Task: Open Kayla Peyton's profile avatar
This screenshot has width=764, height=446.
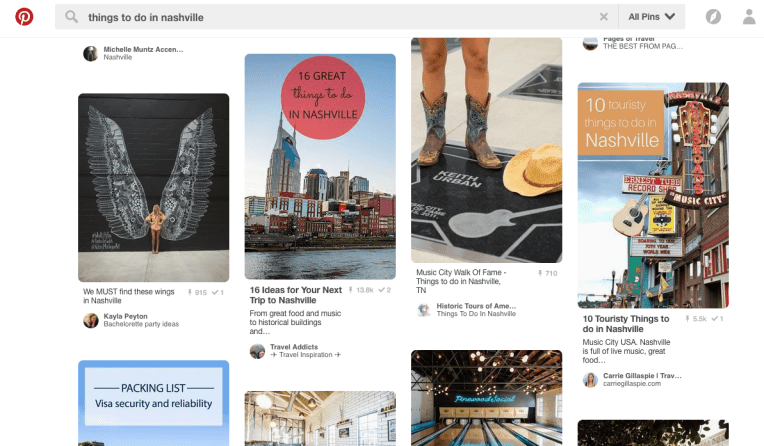Action: pos(91,320)
